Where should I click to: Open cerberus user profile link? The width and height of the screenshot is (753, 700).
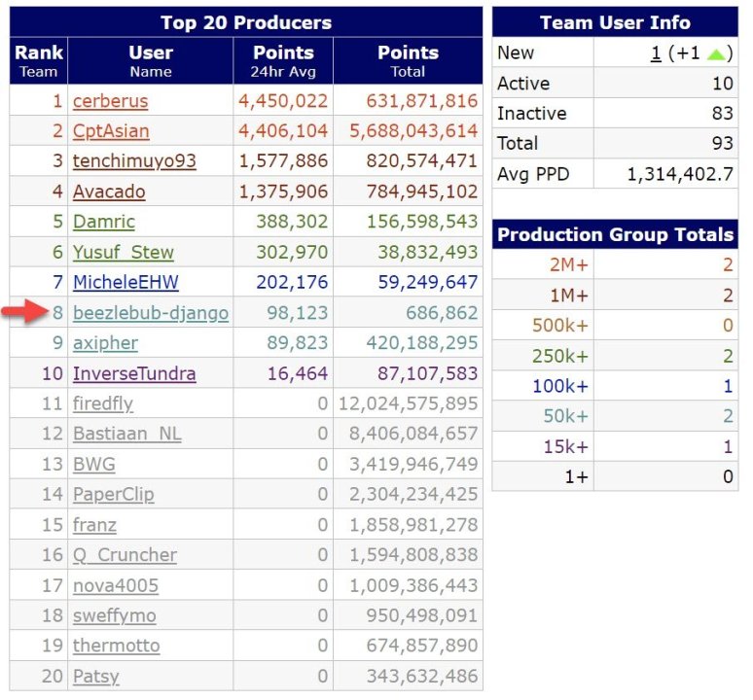pyautogui.click(x=110, y=100)
